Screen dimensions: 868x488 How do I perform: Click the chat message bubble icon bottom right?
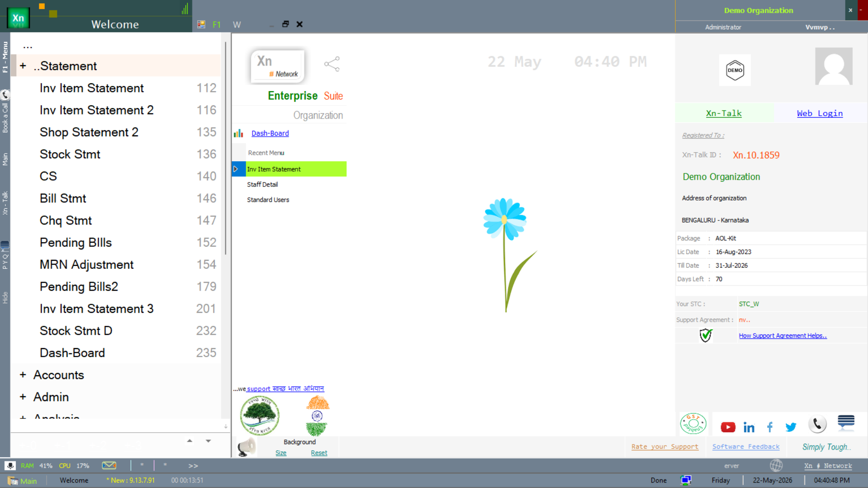846,422
